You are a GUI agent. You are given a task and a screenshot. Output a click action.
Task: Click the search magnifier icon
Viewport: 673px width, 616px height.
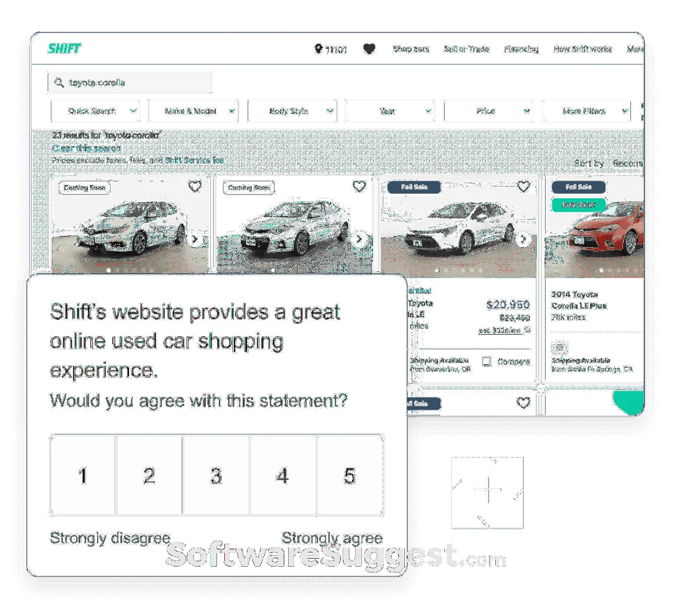58,83
